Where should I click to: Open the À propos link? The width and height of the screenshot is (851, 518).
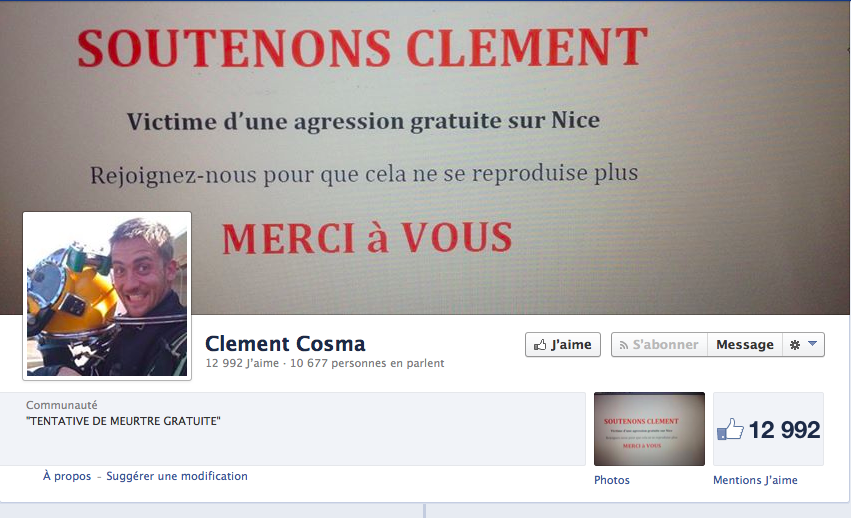point(67,476)
